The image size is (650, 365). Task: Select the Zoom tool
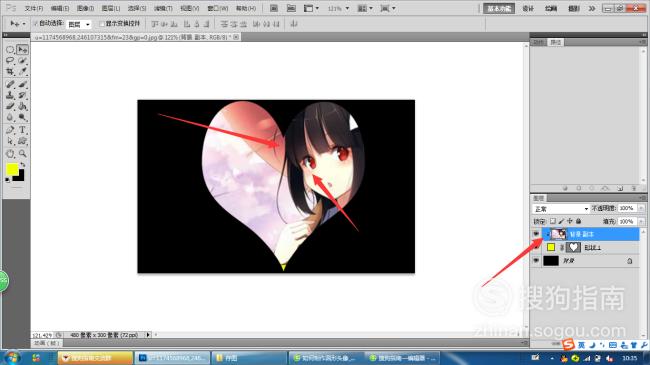coord(22,154)
